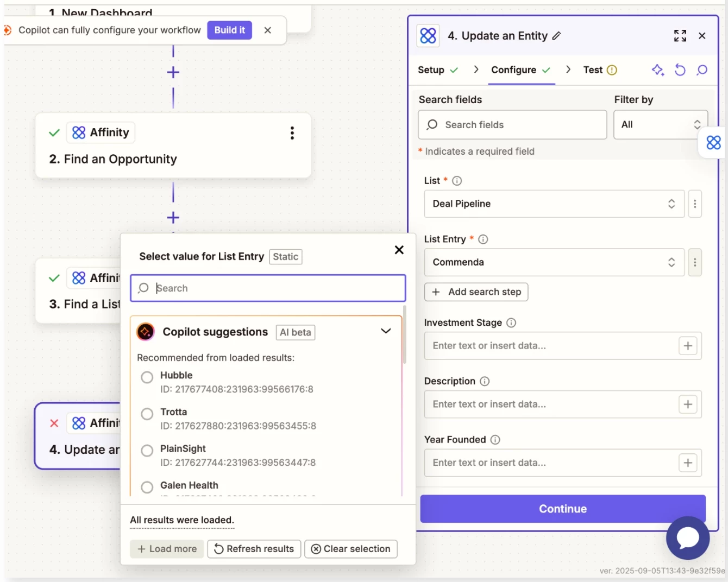Image resolution: width=728 pixels, height=582 pixels.
Task: Show info tooltip for List field
Action: [x=457, y=181]
